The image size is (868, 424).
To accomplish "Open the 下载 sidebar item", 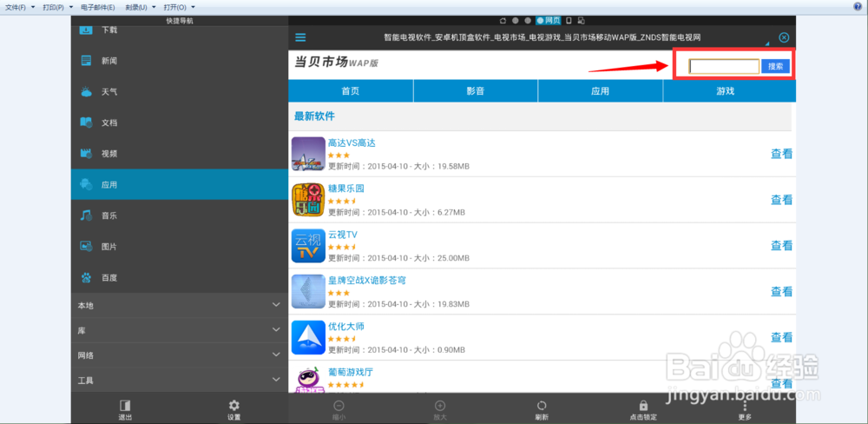I will tap(180, 30).
